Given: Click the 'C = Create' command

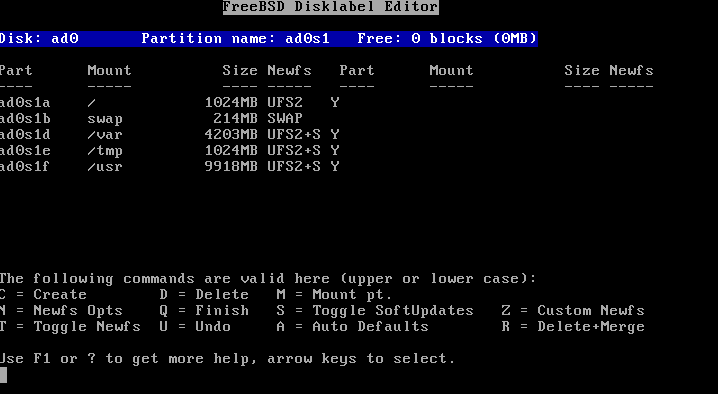Looking at the screenshot, I should tap(44, 295).
